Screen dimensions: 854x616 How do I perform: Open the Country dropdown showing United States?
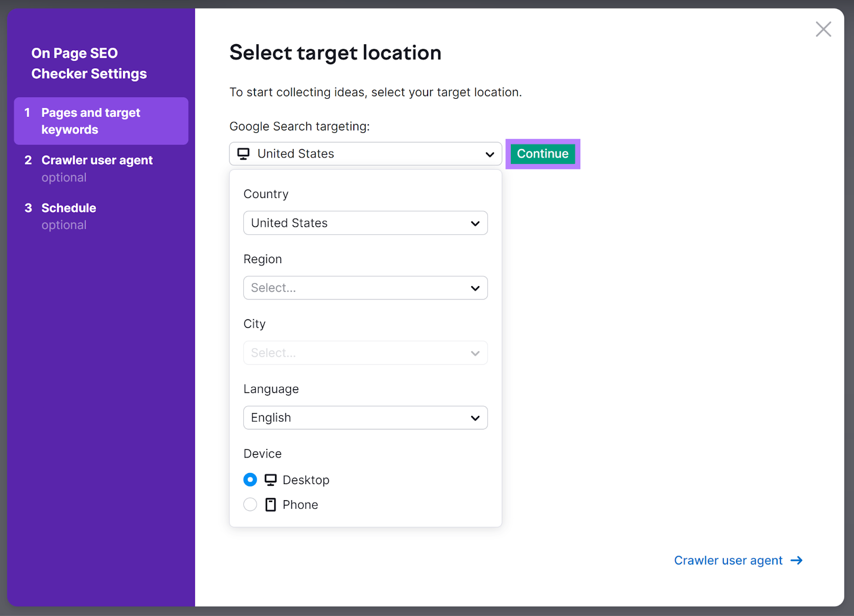(365, 223)
